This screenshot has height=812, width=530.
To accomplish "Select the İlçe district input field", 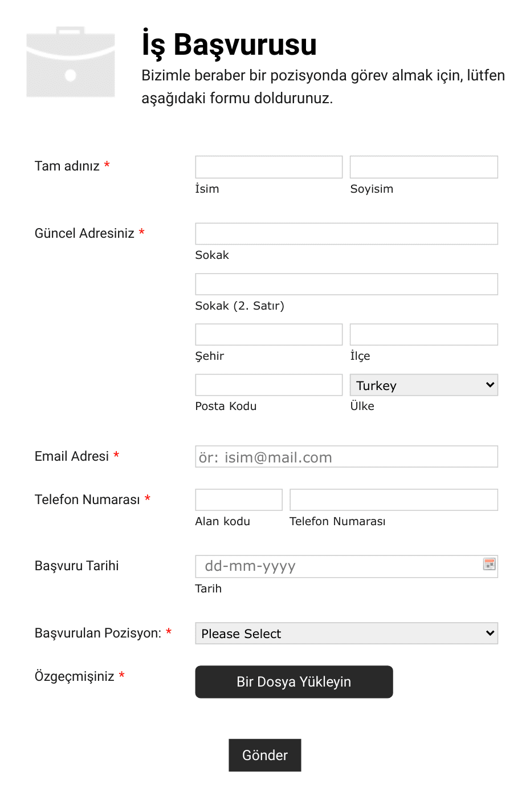I will (423, 334).
